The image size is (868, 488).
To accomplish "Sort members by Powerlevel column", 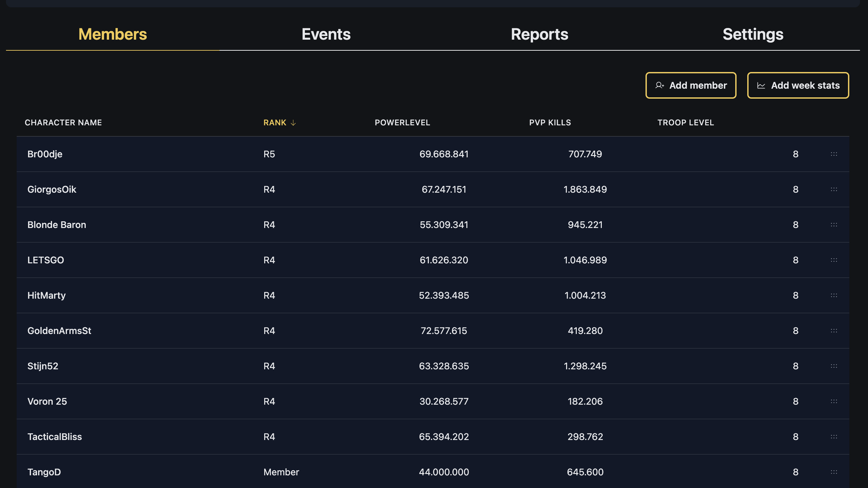I will click(402, 123).
